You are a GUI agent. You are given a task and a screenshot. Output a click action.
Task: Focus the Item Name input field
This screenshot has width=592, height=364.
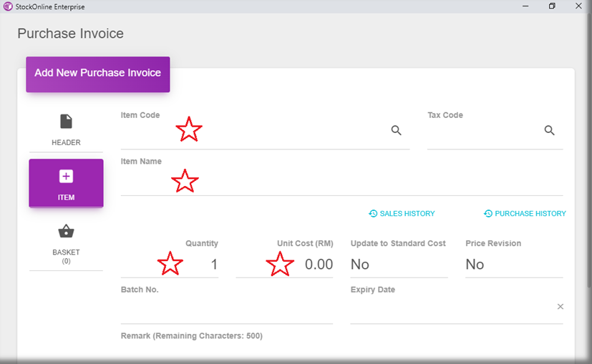[x=341, y=182]
